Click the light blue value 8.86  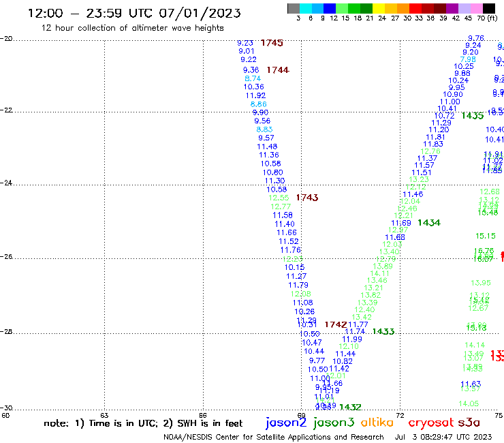(x=258, y=104)
